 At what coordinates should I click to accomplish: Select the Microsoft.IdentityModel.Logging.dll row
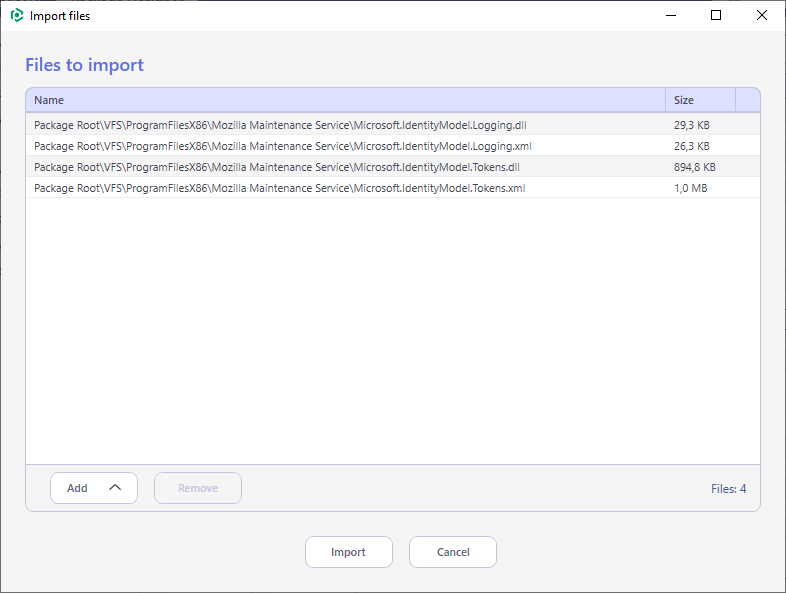(x=393, y=125)
